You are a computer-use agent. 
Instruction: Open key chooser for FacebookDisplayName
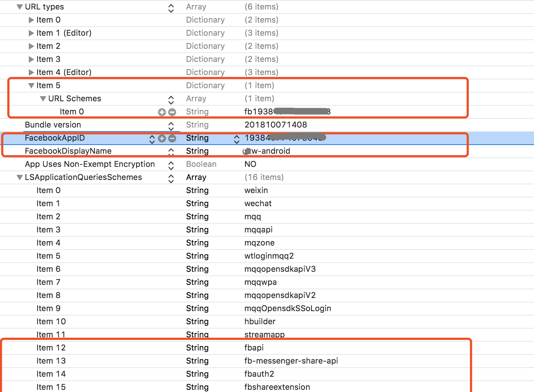coord(171,152)
